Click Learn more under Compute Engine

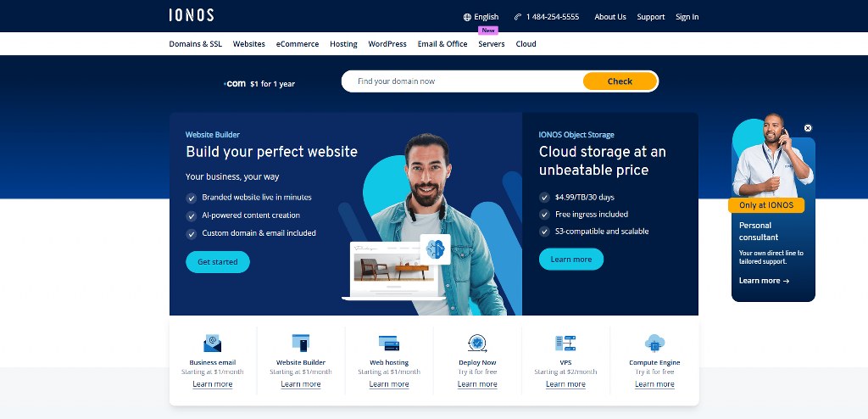[654, 384]
